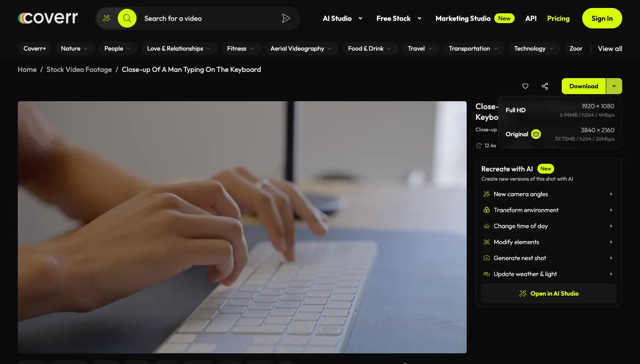
Task: Click wand icon in Open in AI Studio
Action: coord(523,293)
